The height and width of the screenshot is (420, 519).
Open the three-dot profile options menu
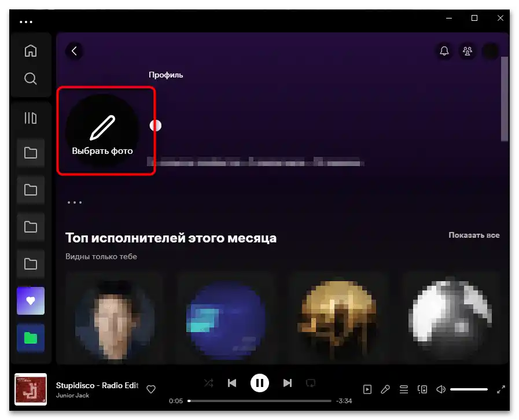[x=75, y=202]
